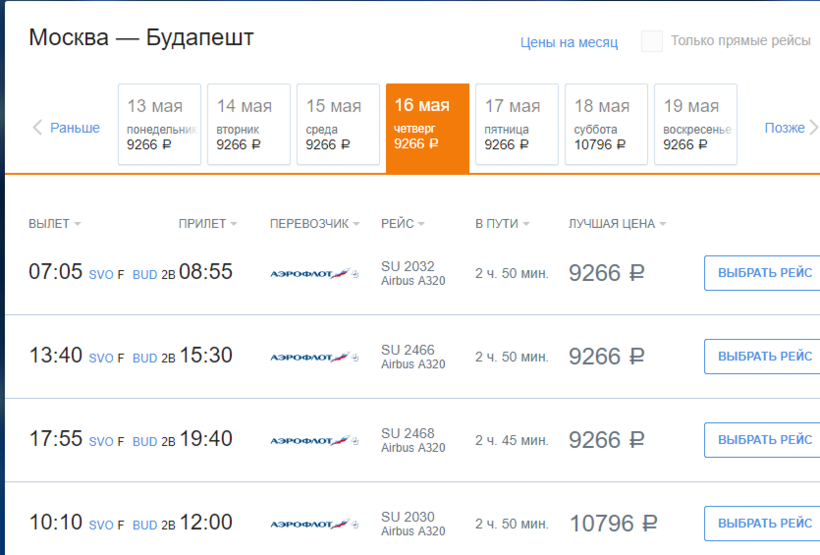Click Aeroflot logo on the SU 2032 flight
Image resolution: width=820 pixels, height=555 pixels.
pos(314,273)
